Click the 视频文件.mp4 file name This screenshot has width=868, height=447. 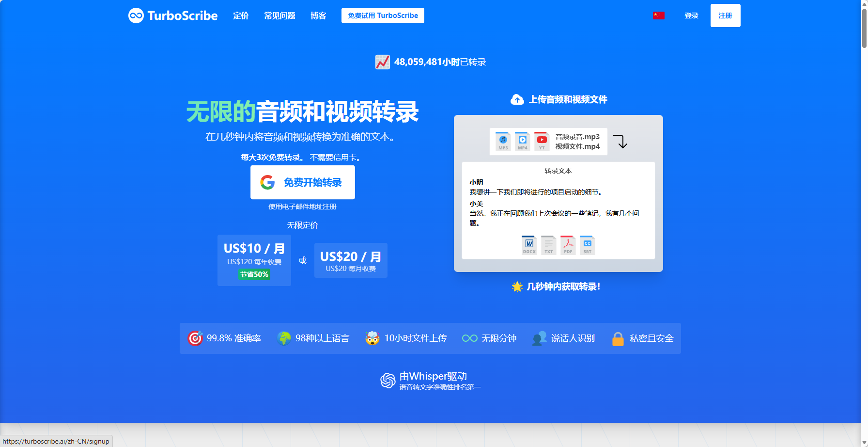click(577, 146)
